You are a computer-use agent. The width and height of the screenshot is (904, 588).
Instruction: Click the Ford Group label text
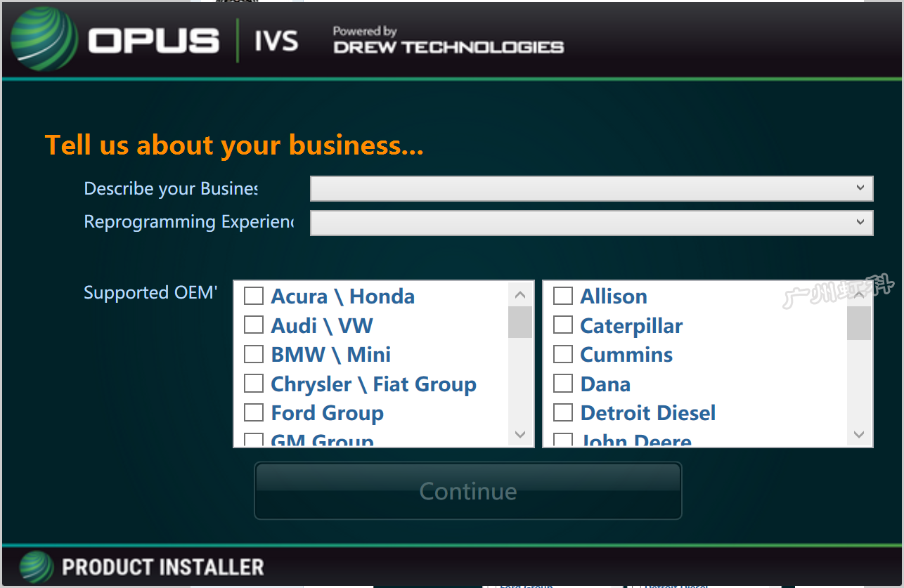328,413
